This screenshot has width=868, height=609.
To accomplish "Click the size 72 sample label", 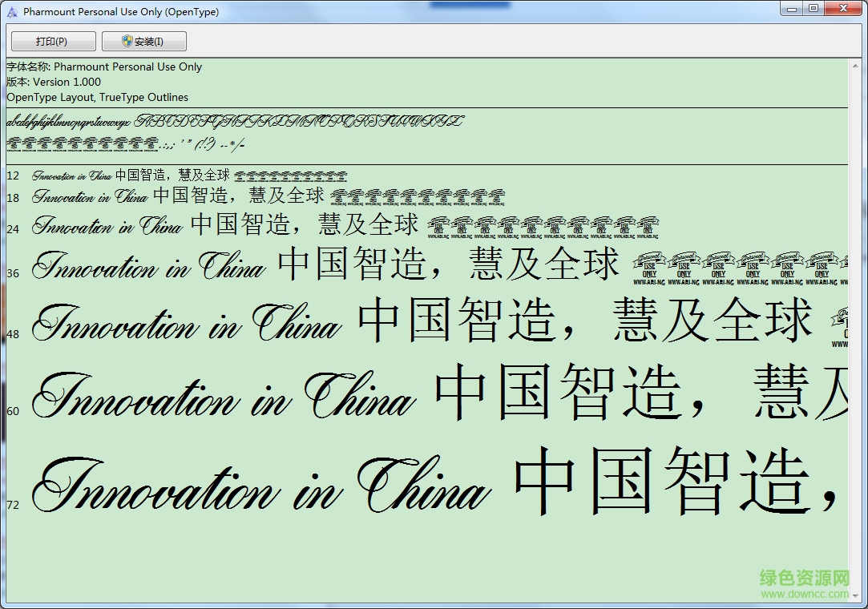I will coord(13,505).
